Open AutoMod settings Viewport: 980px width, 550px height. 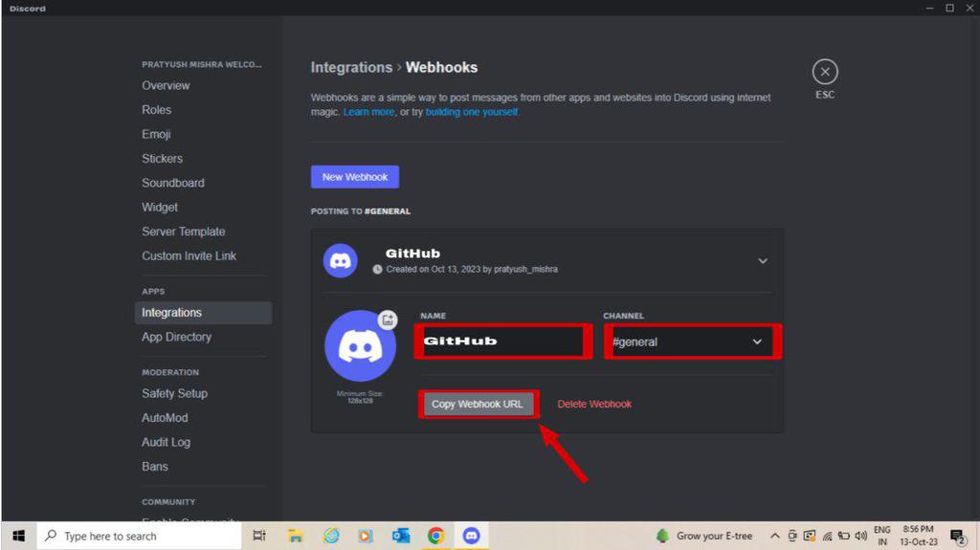[165, 418]
